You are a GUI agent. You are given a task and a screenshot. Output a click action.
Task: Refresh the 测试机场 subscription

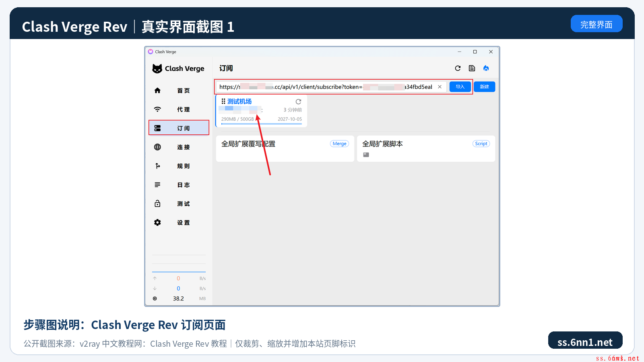[x=298, y=102]
